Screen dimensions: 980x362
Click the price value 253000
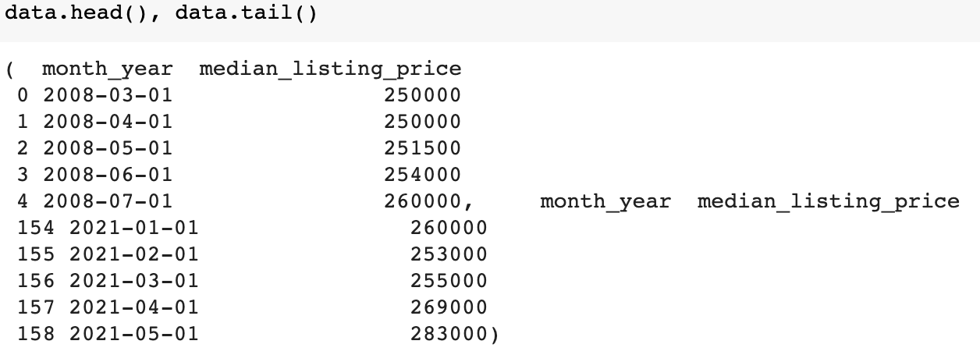tap(449, 254)
